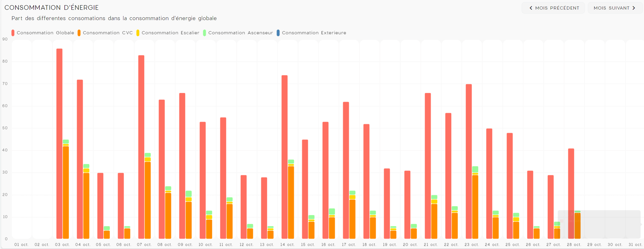Select the red global bar for 11 oct.
Screen dimensions: 644x249
[223, 178]
